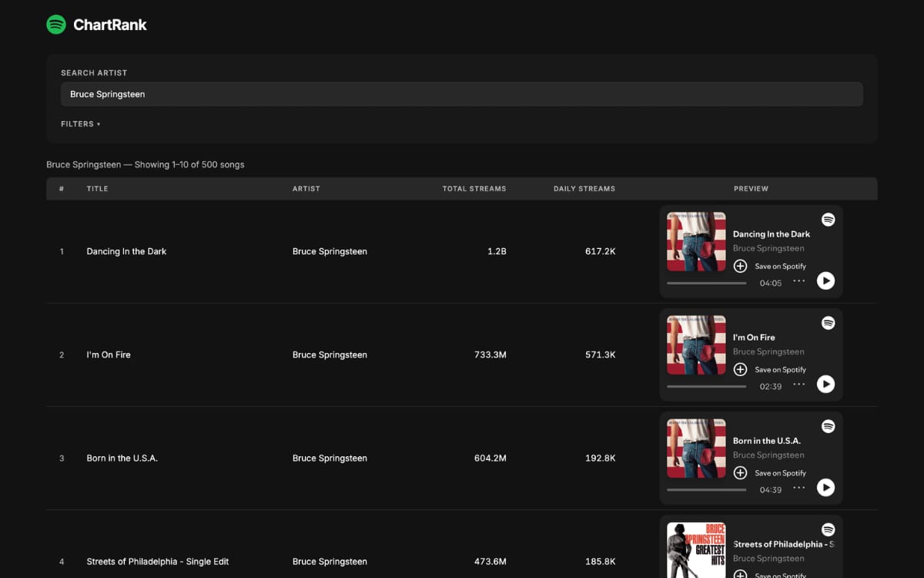Click the 192.8K daily streams value

point(600,458)
